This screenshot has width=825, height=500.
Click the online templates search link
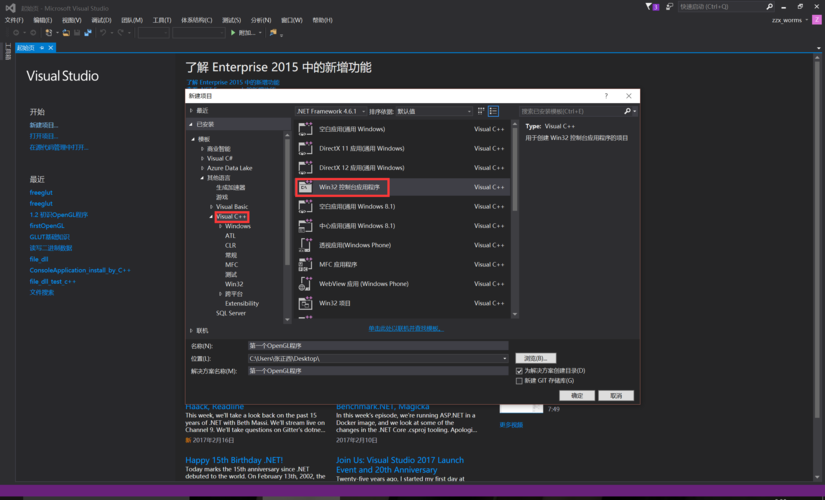(406, 328)
